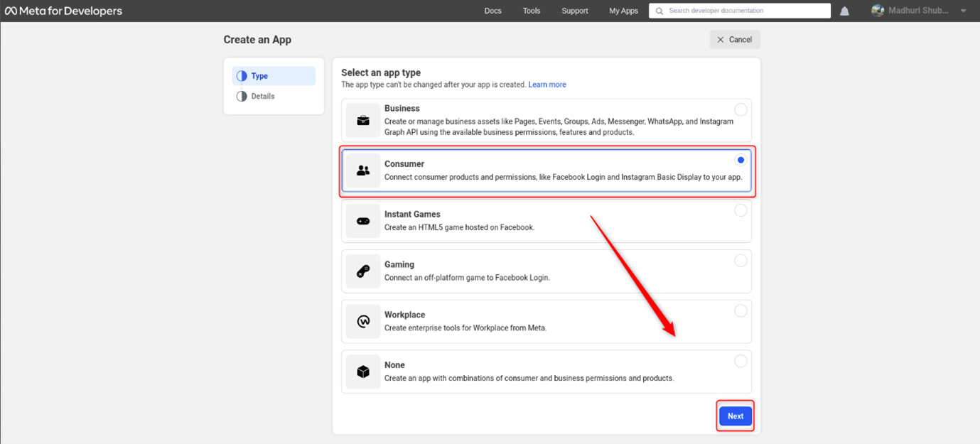Open the Tools menu
This screenshot has width=980, height=444.
click(x=532, y=11)
